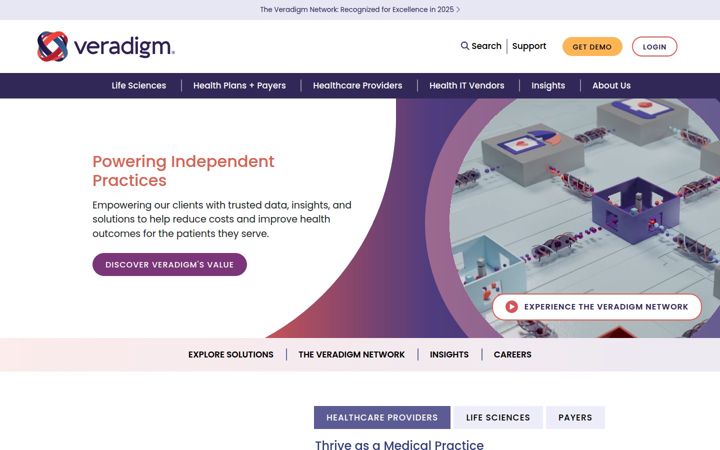Go to Explore Solutions
720x450 pixels.
click(x=231, y=354)
